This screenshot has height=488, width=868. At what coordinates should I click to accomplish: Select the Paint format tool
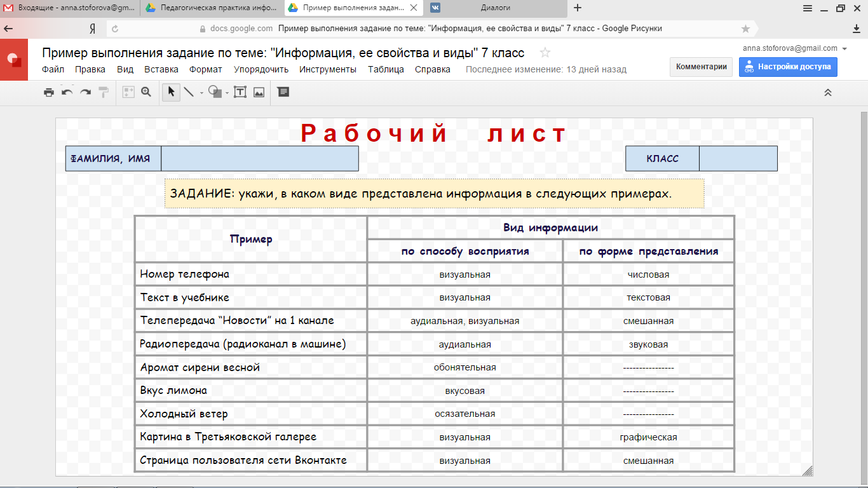click(103, 92)
